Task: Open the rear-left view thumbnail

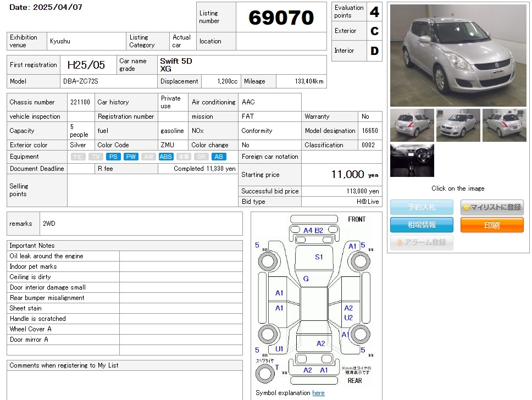Action: click(x=412, y=125)
